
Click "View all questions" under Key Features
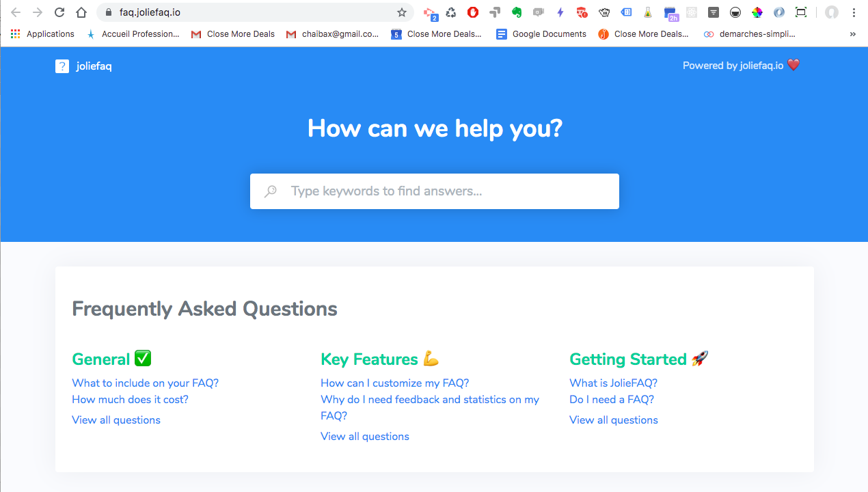coord(365,436)
